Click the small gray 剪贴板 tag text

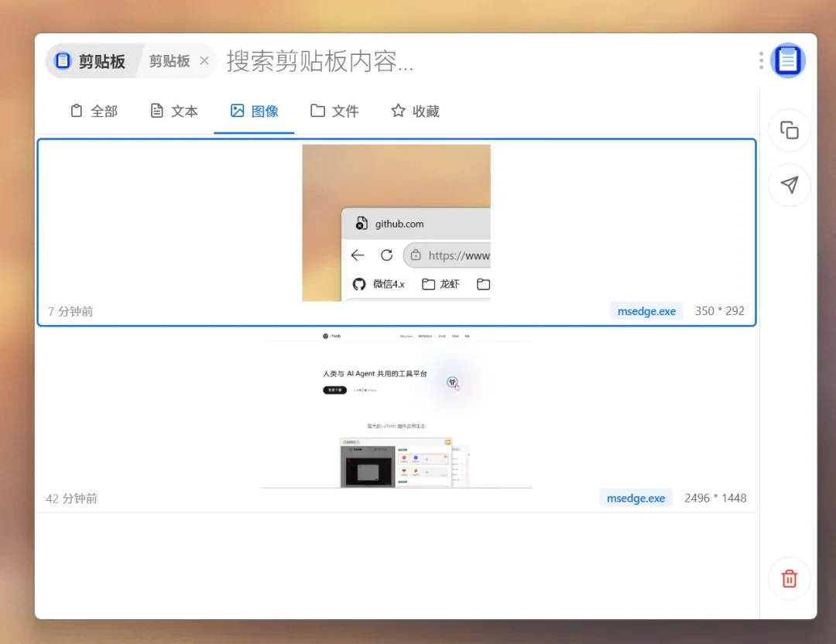coord(170,61)
